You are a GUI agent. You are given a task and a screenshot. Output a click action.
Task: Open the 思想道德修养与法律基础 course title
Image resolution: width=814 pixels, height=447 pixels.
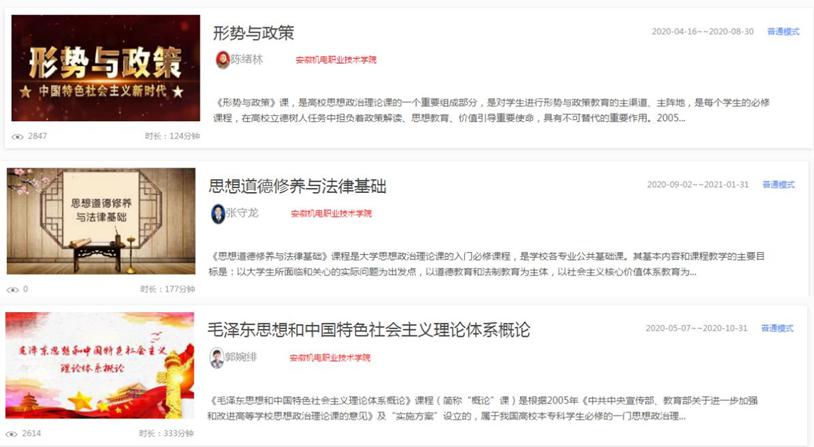click(x=297, y=186)
